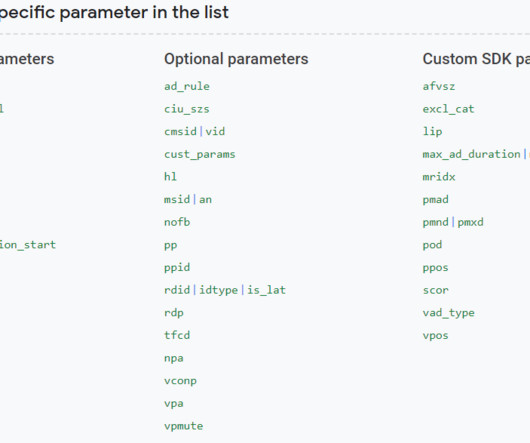The width and height of the screenshot is (530, 443).
Task: Open the cmsid parameter link
Action: (x=180, y=131)
